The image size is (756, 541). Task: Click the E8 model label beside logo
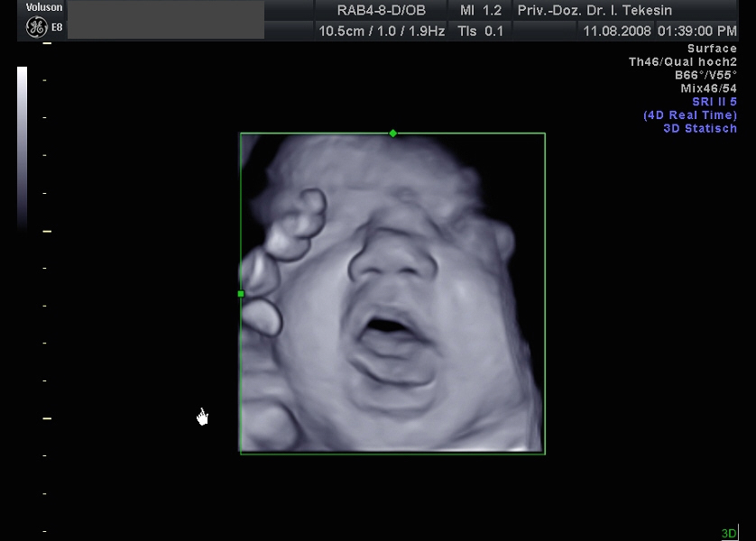(58, 27)
